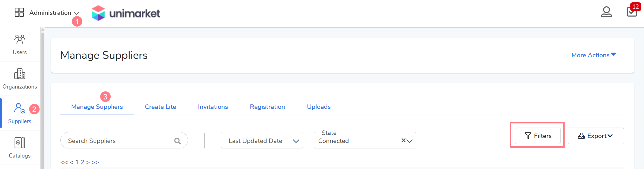Click the Export button
Screen dimensions: 644x169
point(596,136)
